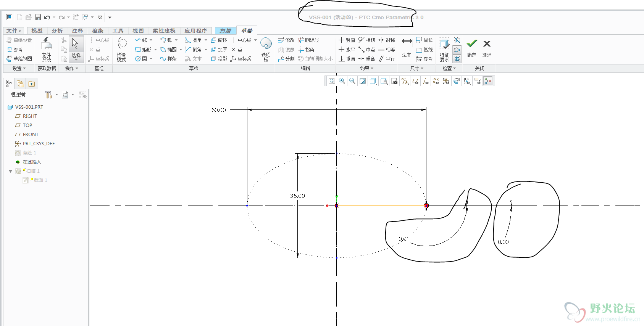Image resolution: width=644 pixels, height=326 pixels.
Task: Toggle Construction Mode (构造模式)
Action: 121,50
